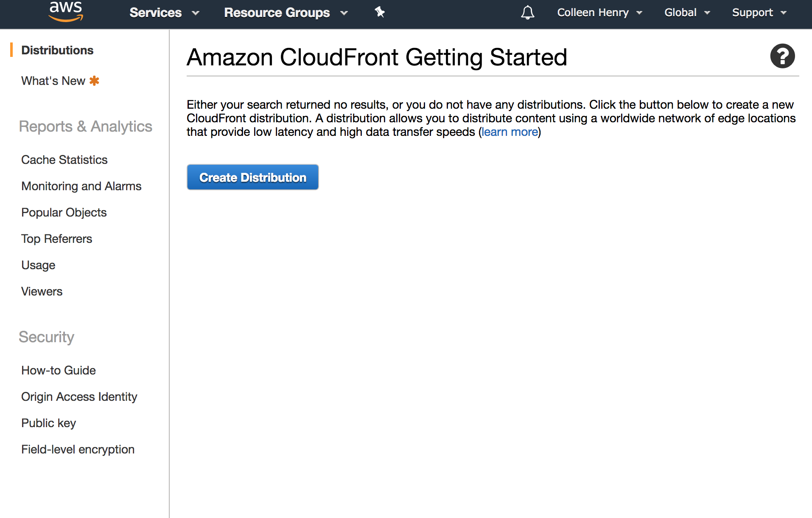Open Cache Statistics report
The height and width of the screenshot is (518, 812).
(x=64, y=160)
